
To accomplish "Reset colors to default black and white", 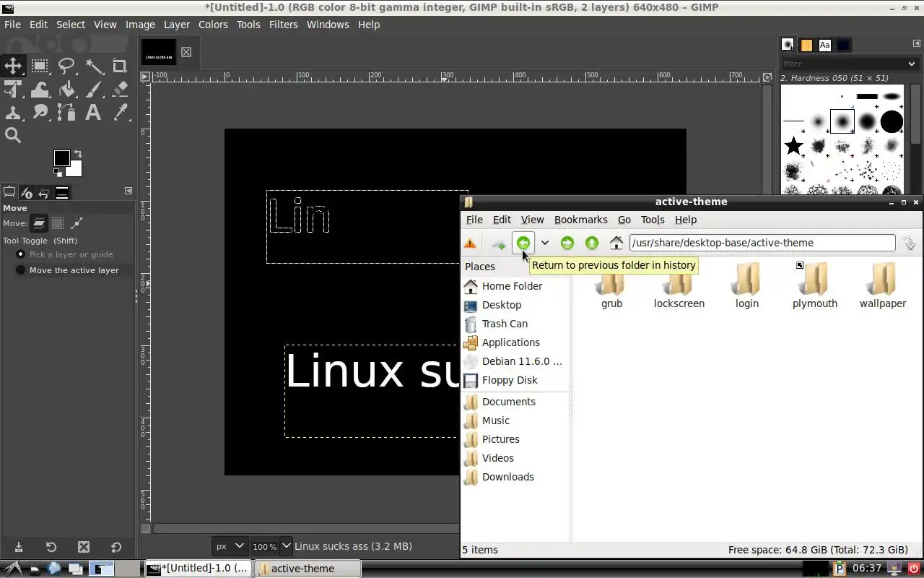I will (57, 173).
